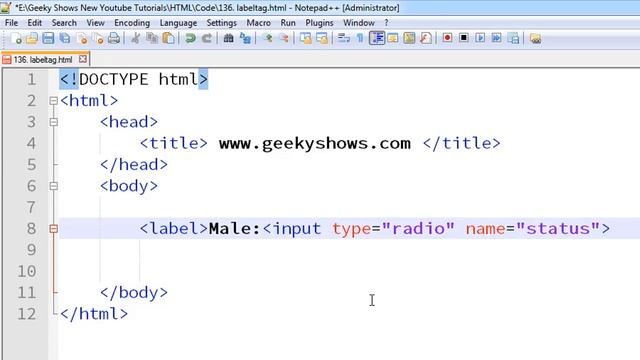
Task: Click the "radio" attribute value
Action: [418, 229]
